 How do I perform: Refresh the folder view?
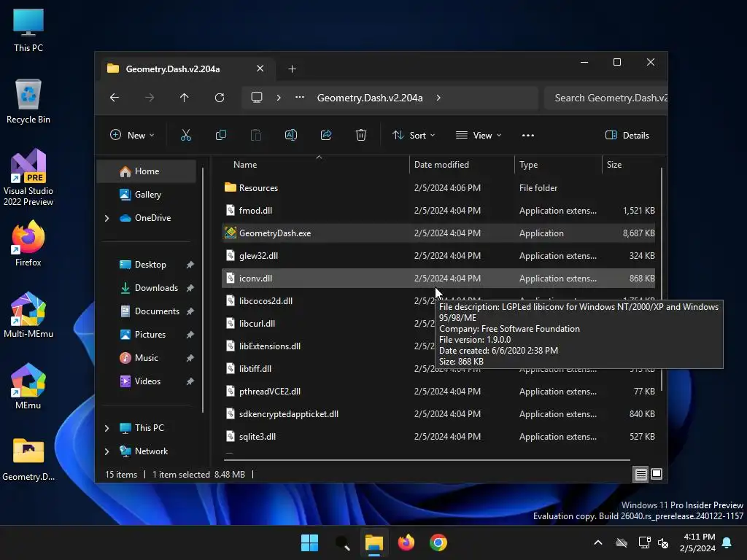tap(220, 98)
